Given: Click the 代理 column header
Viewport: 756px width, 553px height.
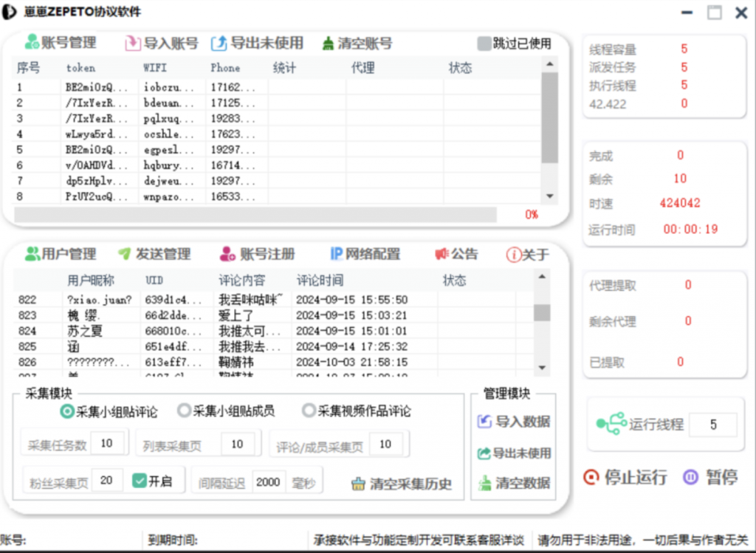Looking at the screenshot, I should (x=363, y=68).
